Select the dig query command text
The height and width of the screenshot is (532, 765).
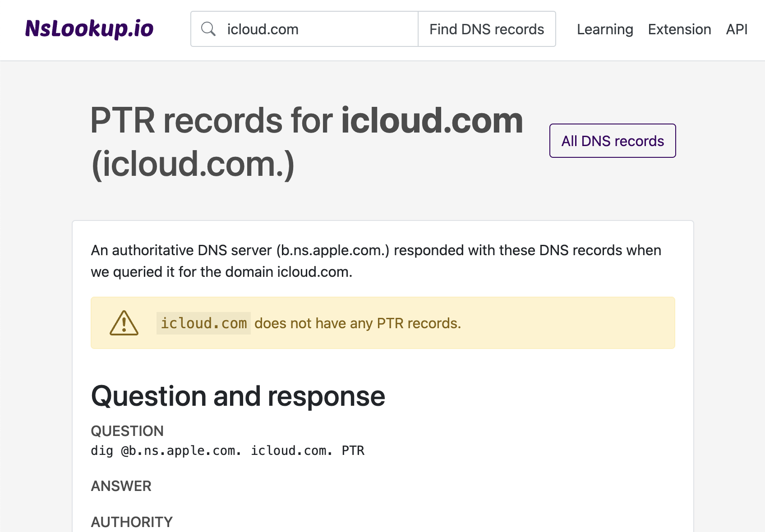[x=227, y=450]
